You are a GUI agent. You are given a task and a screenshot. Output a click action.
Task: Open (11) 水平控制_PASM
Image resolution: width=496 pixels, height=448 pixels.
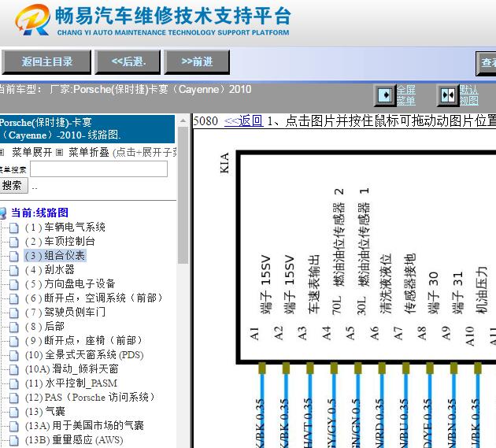[x=71, y=383]
